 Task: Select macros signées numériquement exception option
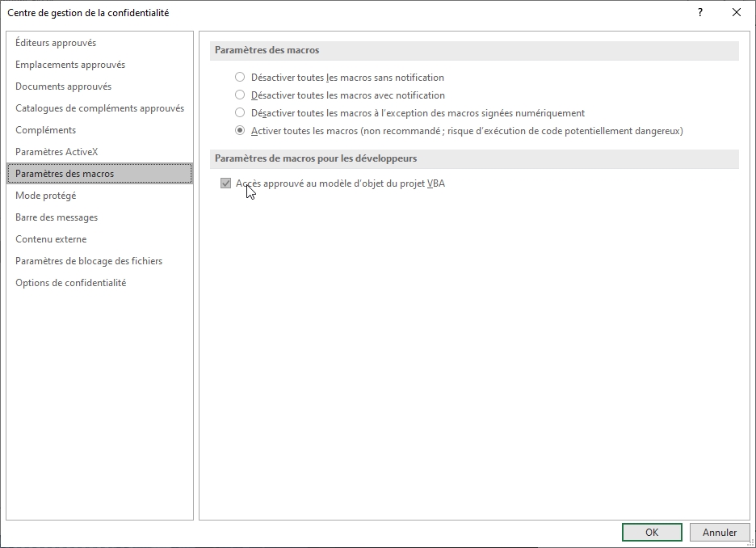(x=239, y=112)
